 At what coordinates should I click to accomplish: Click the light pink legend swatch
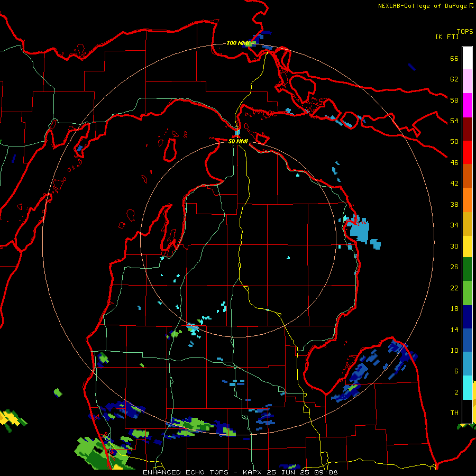click(x=467, y=81)
